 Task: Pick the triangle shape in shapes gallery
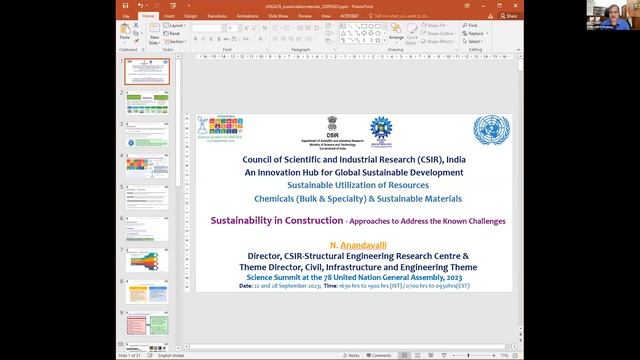[x=343, y=33]
